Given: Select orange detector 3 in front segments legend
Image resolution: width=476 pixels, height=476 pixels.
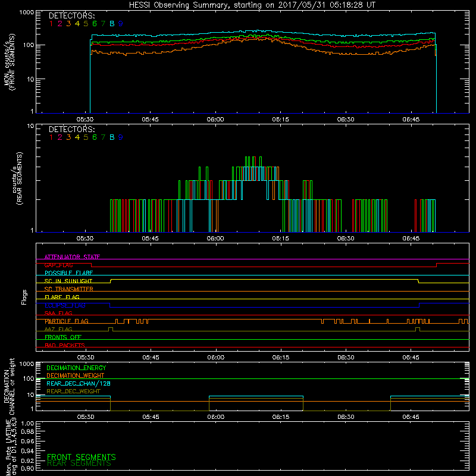Looking at the screenshot, I should pos(68,23).
